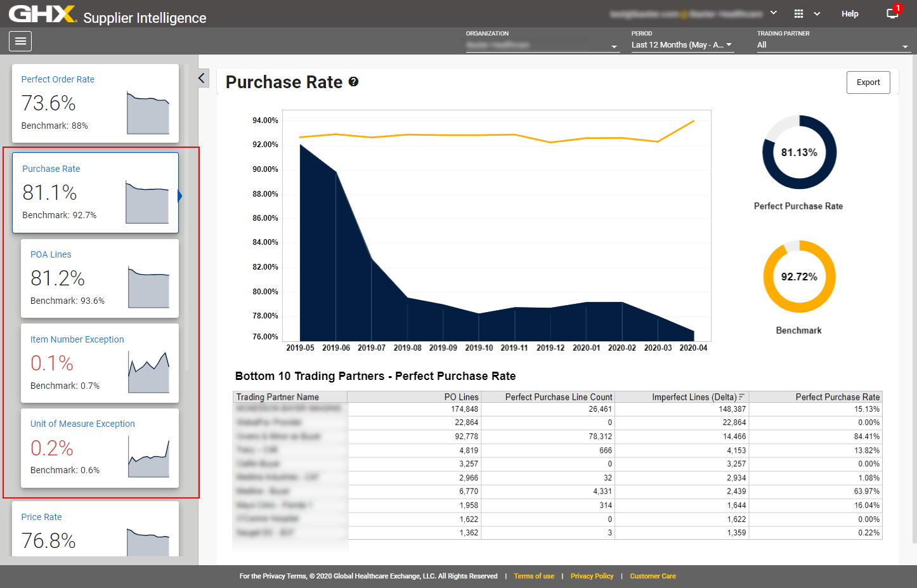Open the Customer Care link
The height and width of the screenshot is (588, 917).
pos(653,576)
